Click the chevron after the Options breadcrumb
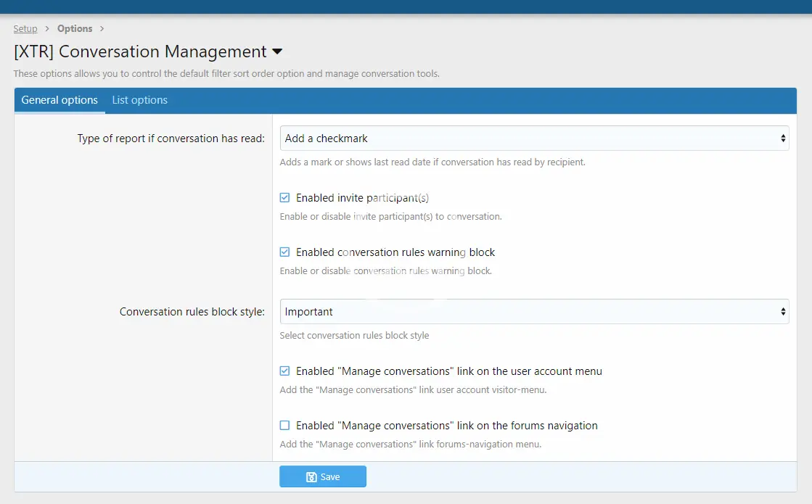 [102, 29]
